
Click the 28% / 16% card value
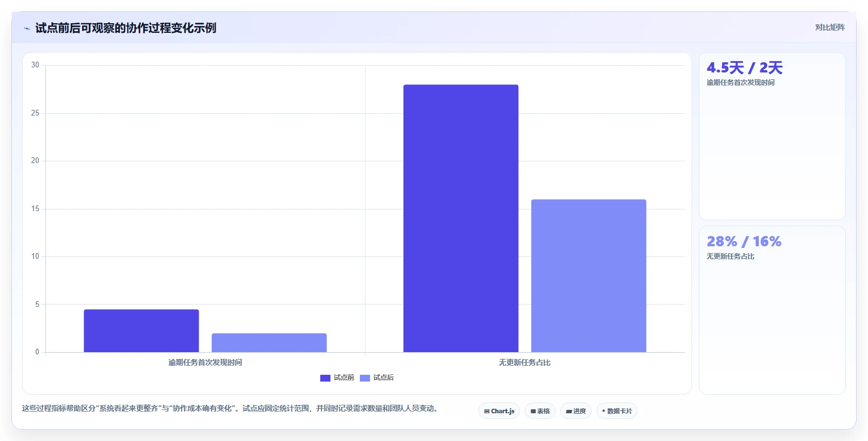744,242
